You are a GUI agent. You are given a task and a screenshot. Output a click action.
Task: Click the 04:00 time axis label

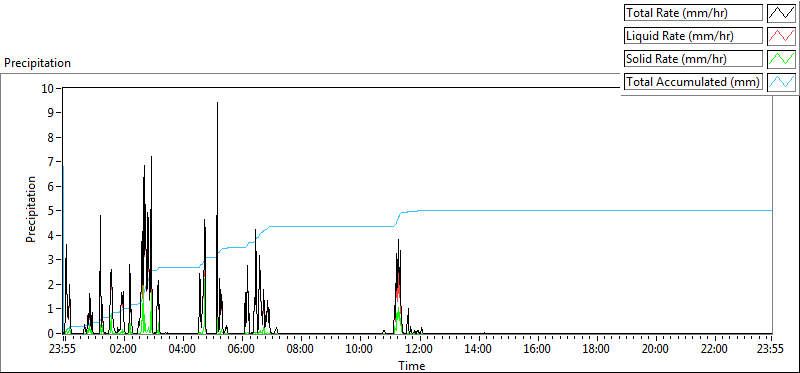coord(182,349)
